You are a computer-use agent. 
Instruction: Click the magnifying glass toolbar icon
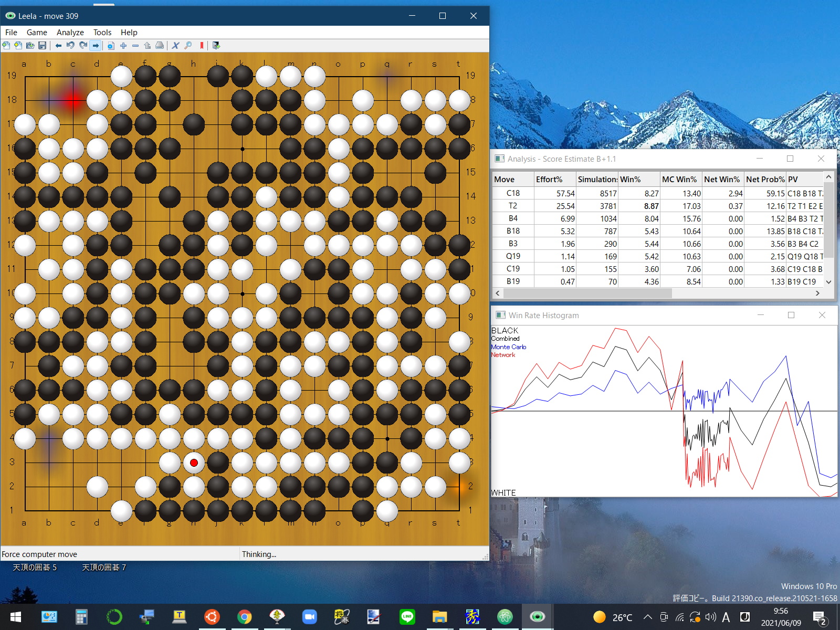[x=188, y=46]
